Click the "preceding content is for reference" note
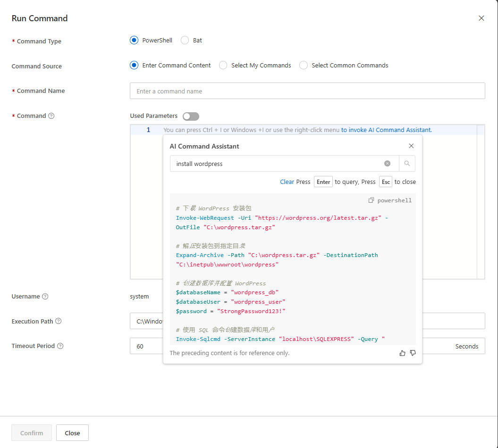The height and width of the screenshot is (448, 498). [229, 353]
